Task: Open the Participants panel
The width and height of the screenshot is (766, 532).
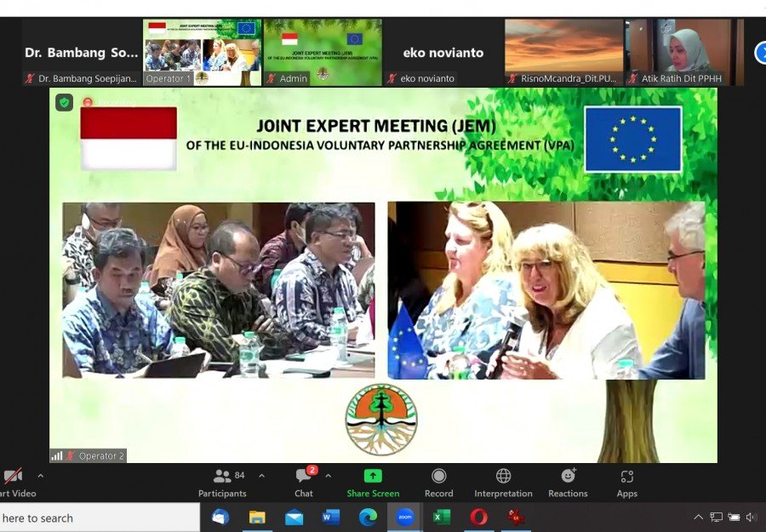Action: click(222, 483)
